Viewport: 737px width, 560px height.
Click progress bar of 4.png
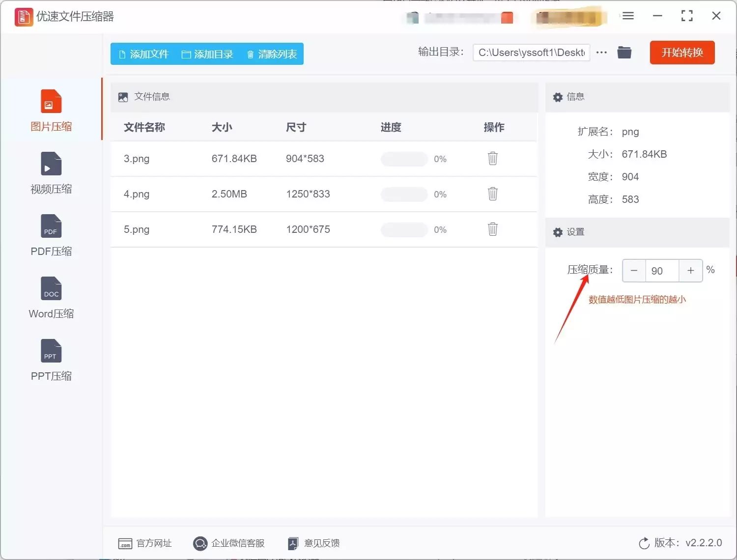[x=404, y=194]
